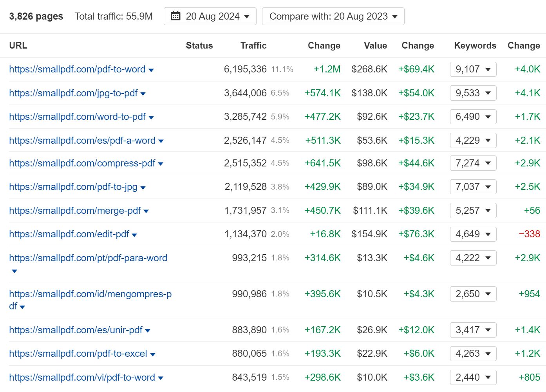Open the smallpdf.com/es/unir-pdf link
The width and height of the screenshot is (546, 392).
click(76, 330)
